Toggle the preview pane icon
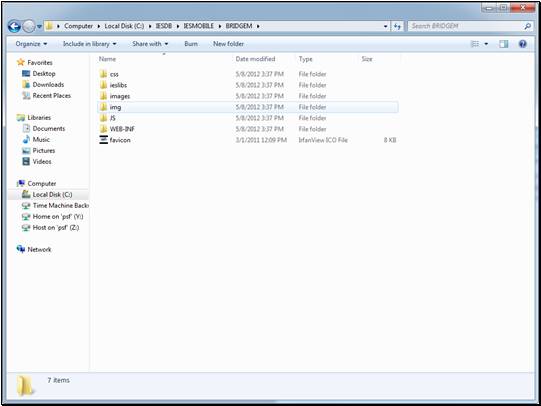Viewport: 541px width, 406px height. point(503,44)
